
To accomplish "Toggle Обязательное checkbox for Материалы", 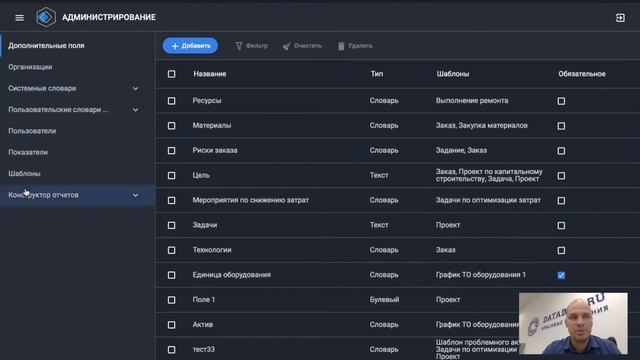I will (x=561, y=126).
